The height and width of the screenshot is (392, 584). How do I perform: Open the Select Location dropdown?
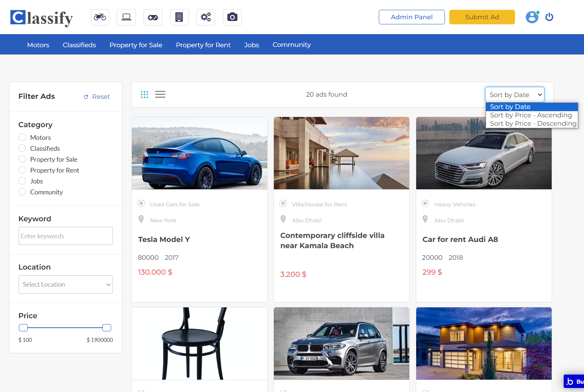66,284
